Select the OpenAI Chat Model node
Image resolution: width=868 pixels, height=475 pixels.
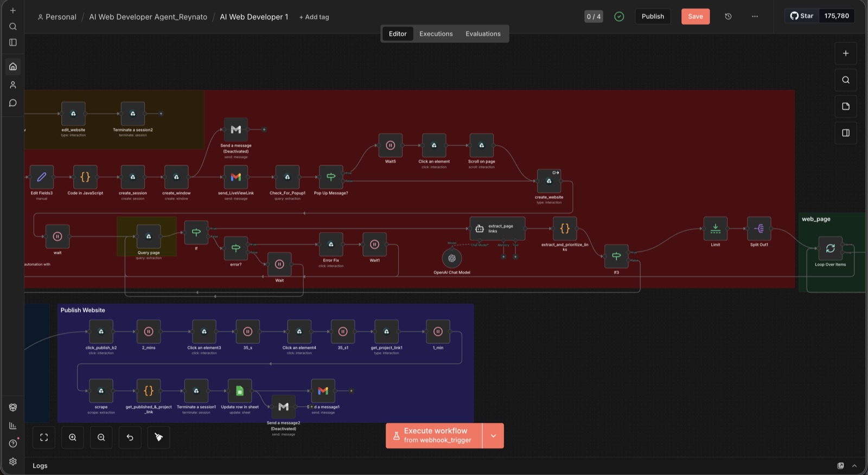pyautogui.click(x=452, y=259)
